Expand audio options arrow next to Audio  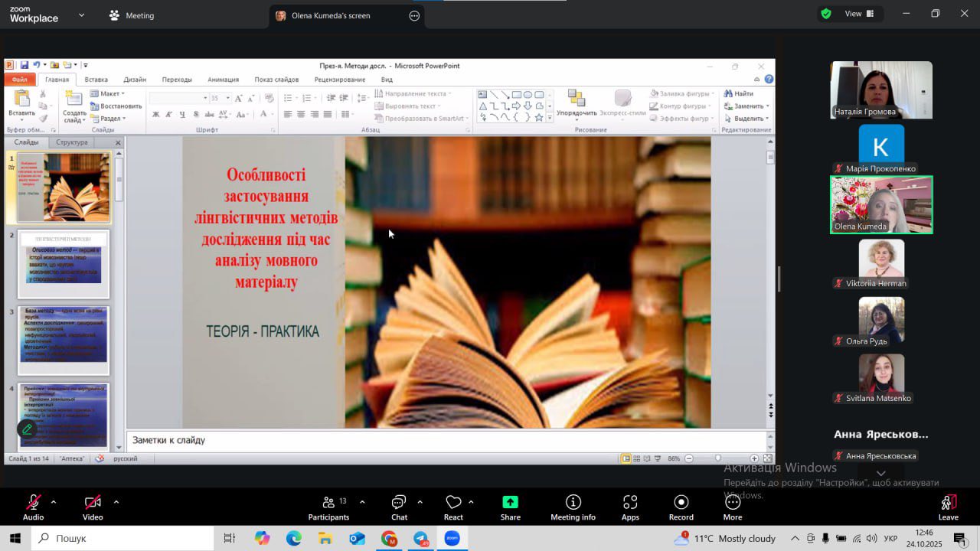(x=54, y=502)
